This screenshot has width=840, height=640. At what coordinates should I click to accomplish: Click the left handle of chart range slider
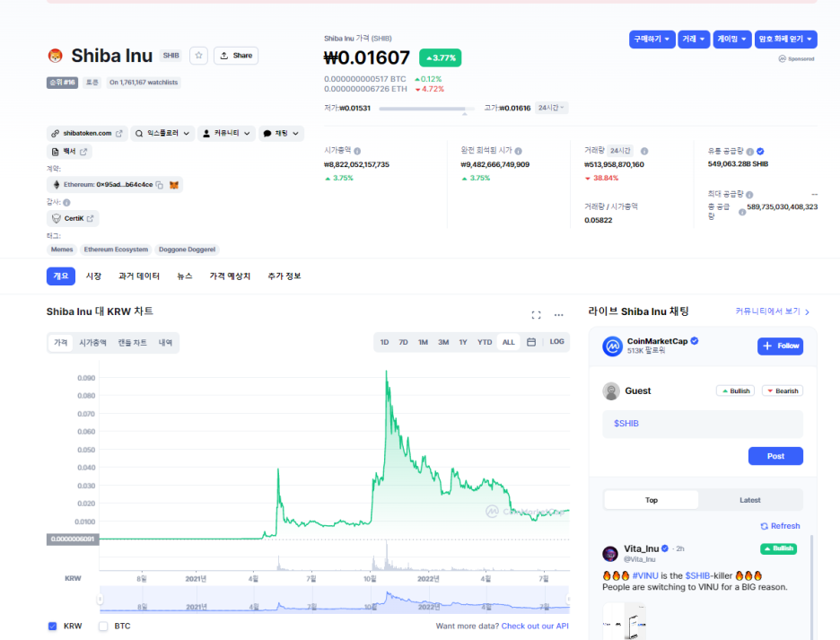coord(101,600)
